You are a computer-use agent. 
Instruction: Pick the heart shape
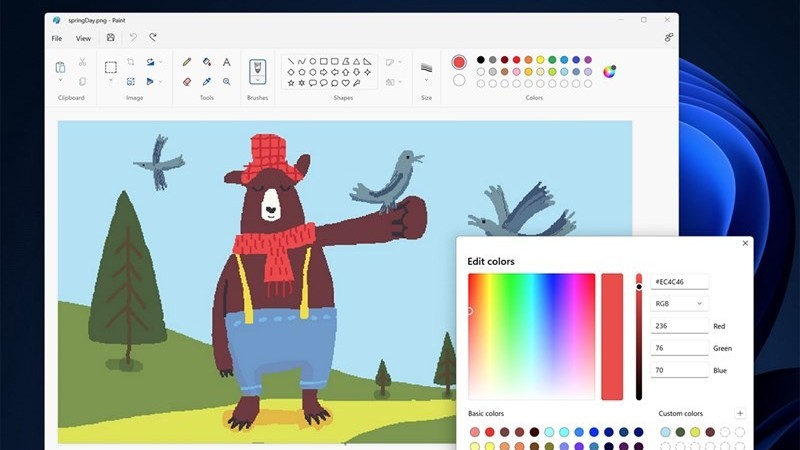pos(345,83)
